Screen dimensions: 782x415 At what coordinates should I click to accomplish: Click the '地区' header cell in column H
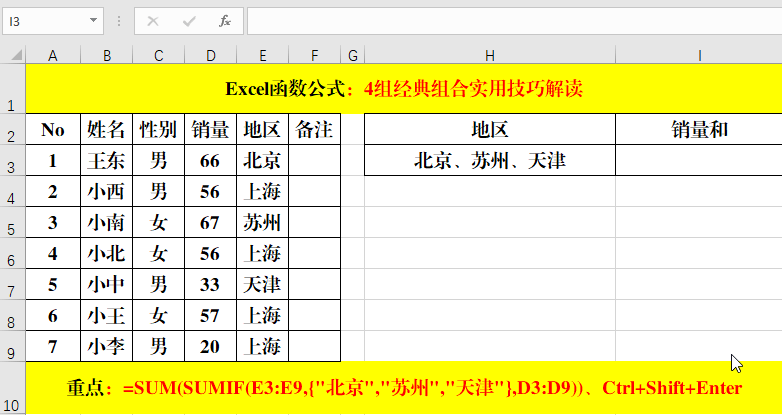click(490, 129)
